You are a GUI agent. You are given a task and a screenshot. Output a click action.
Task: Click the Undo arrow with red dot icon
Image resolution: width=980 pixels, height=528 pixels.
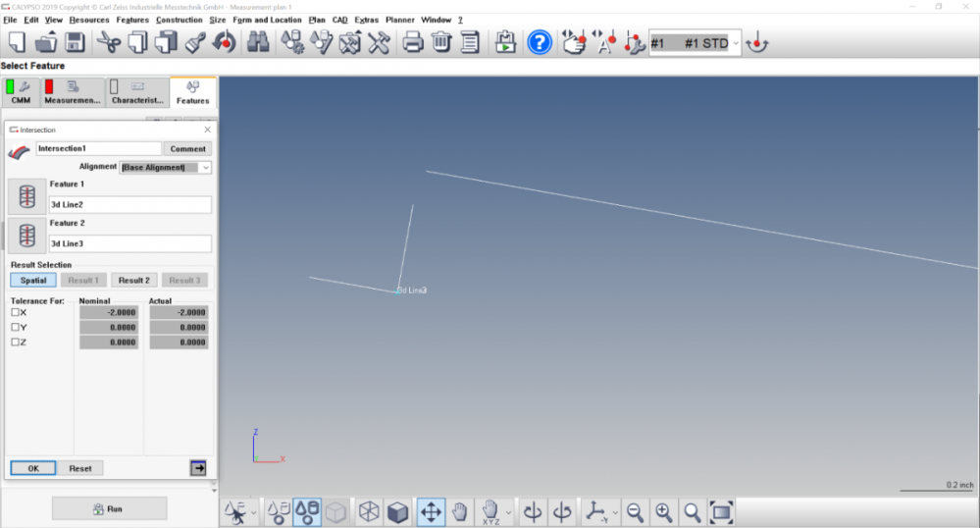coord(225,42)
